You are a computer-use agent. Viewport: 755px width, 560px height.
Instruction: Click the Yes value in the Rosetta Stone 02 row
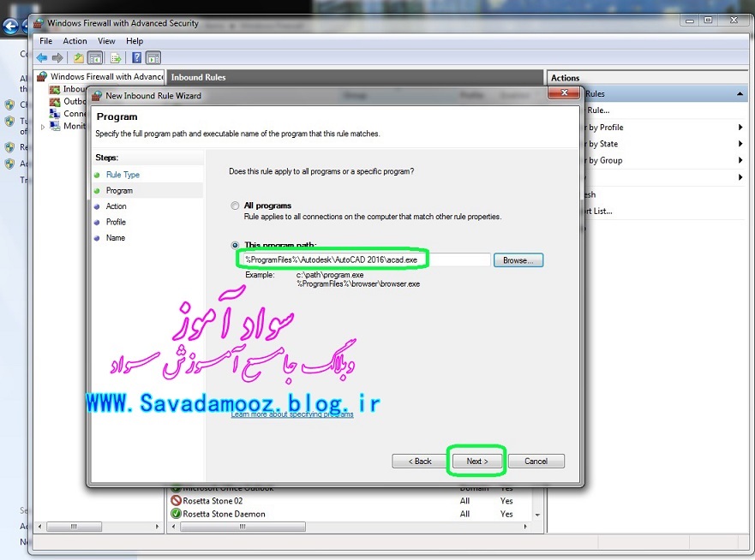(506, 501)
